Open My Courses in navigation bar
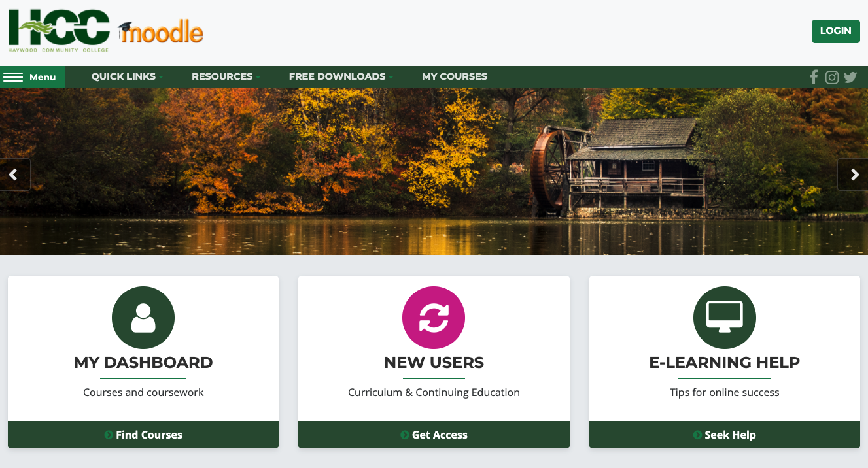The height and width of the screenshot is (468, 868). click(455, 76)
